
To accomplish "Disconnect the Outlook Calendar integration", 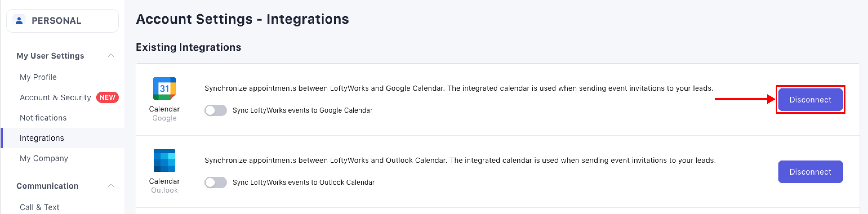I will pyautogui.click(x=810, y=172).
